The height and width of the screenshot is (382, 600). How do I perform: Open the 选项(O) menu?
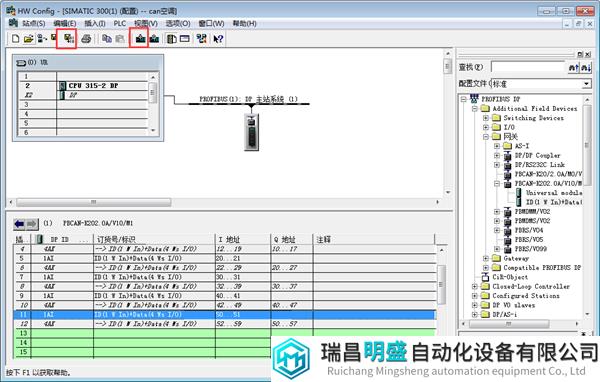(178, 23)
